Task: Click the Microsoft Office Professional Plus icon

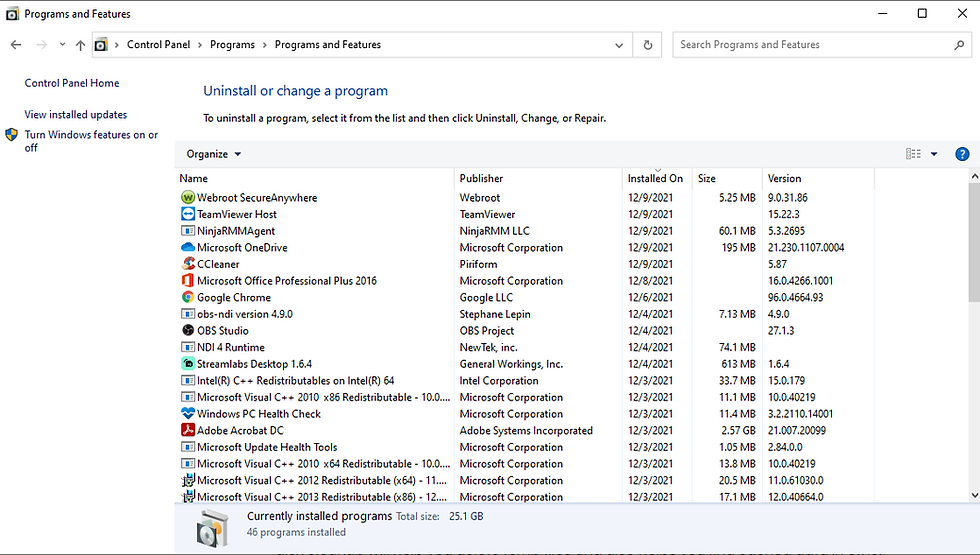Action: coord(188,281)
